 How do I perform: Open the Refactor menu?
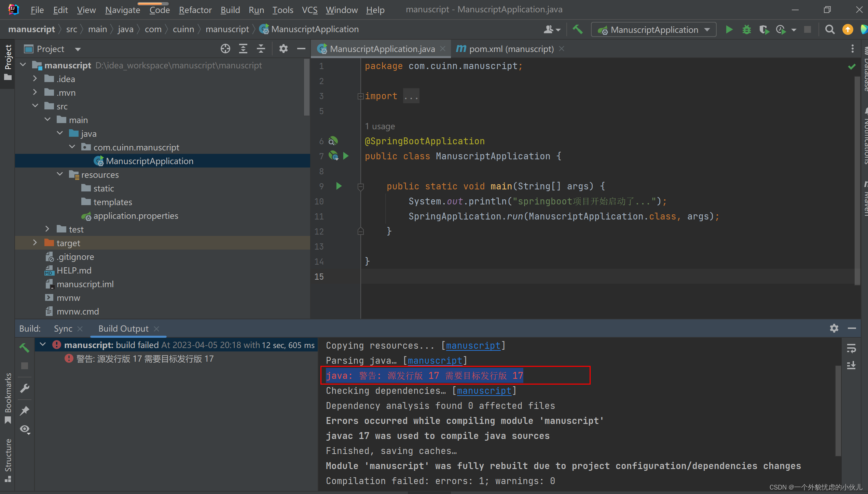point(195,10)
